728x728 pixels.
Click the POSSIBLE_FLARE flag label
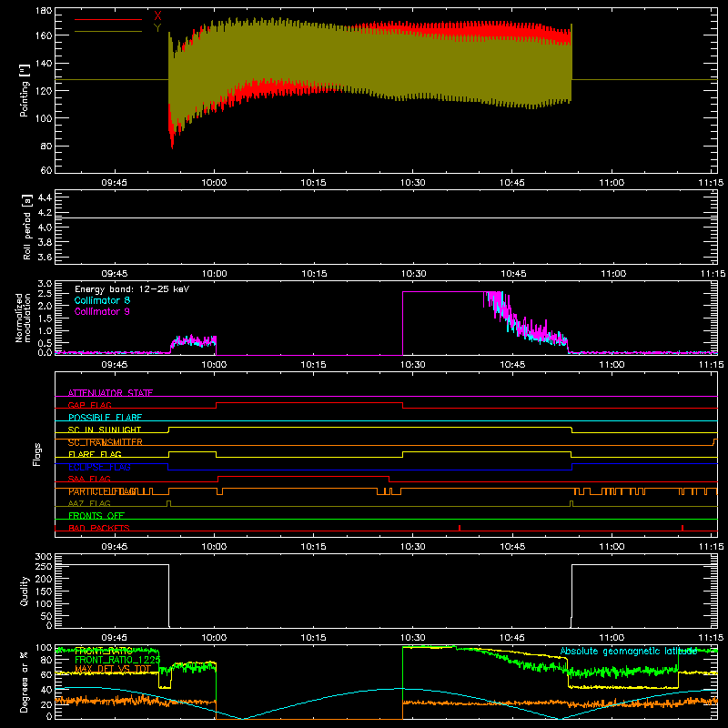[x=105, y=418]
